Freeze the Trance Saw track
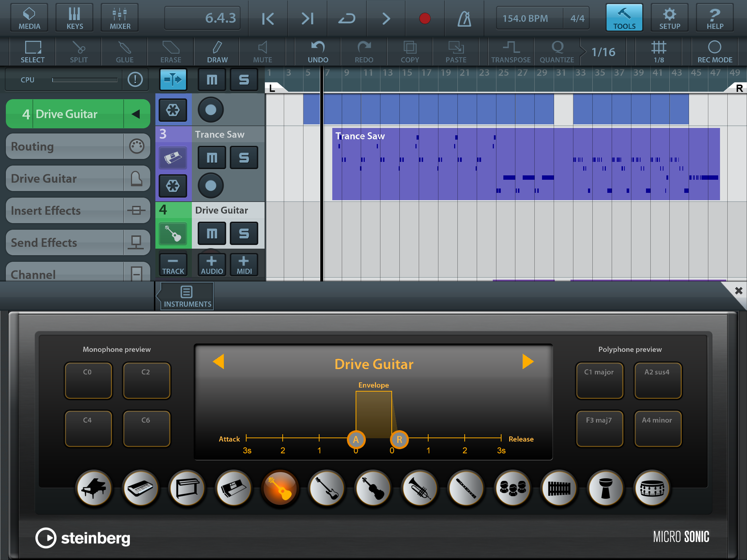 pyautogui.click(x=173, y=186)
